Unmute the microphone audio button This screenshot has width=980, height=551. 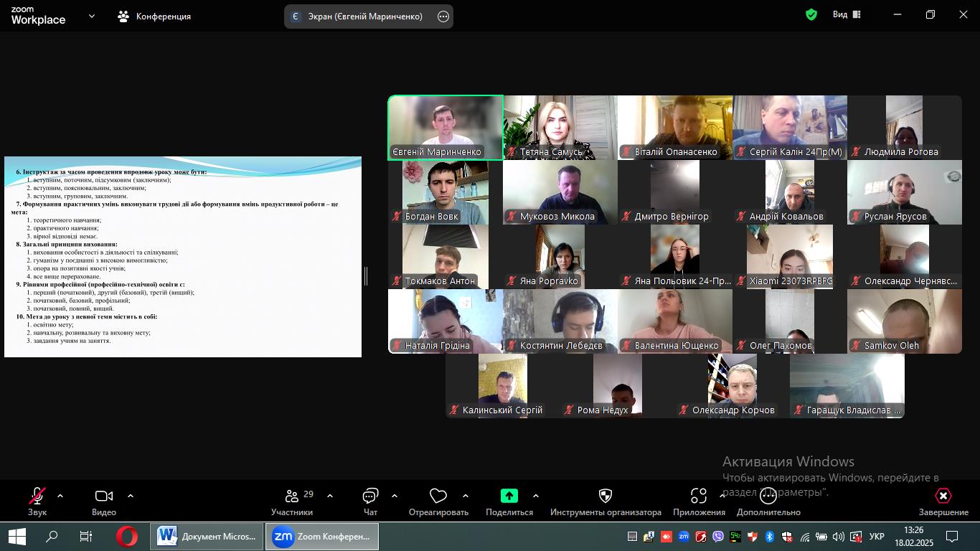point(37,496)
